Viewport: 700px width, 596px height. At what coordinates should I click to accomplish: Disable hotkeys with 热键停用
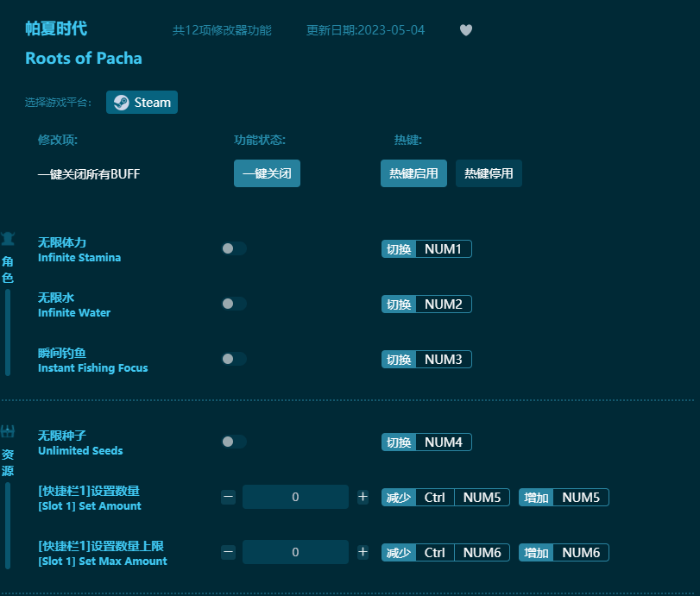(x=489, y=173)
